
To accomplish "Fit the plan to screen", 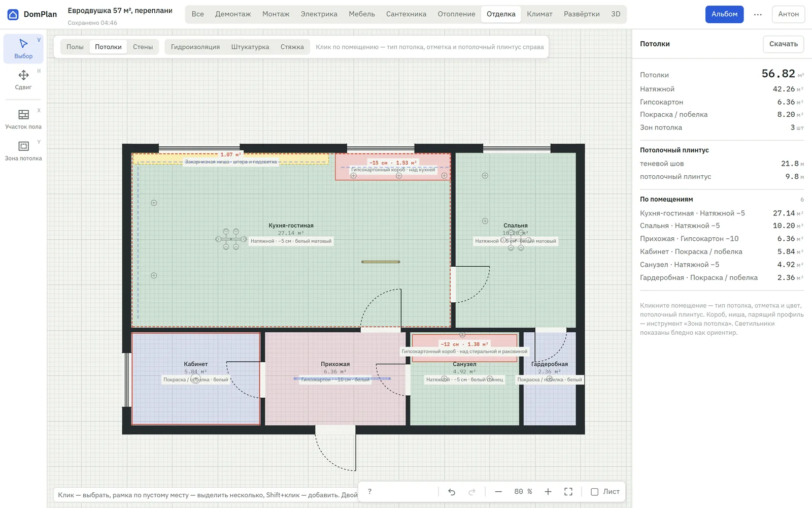I will (x=568, y=492).
